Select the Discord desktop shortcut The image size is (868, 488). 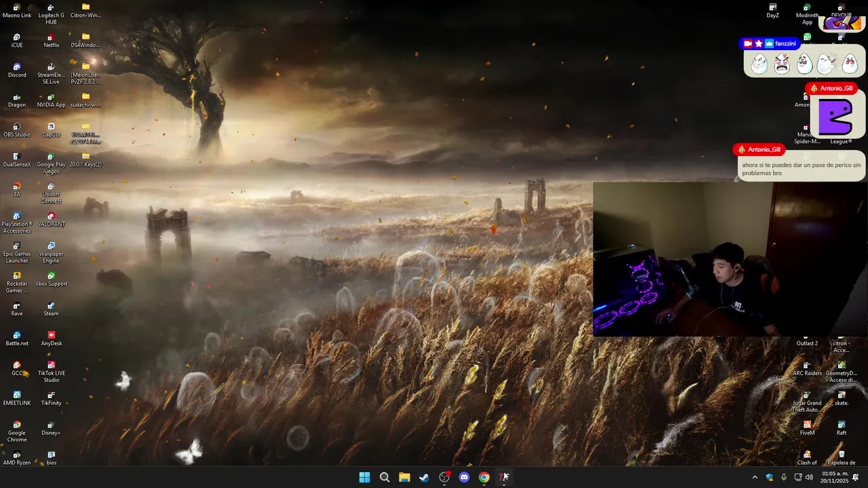[17, 70]
